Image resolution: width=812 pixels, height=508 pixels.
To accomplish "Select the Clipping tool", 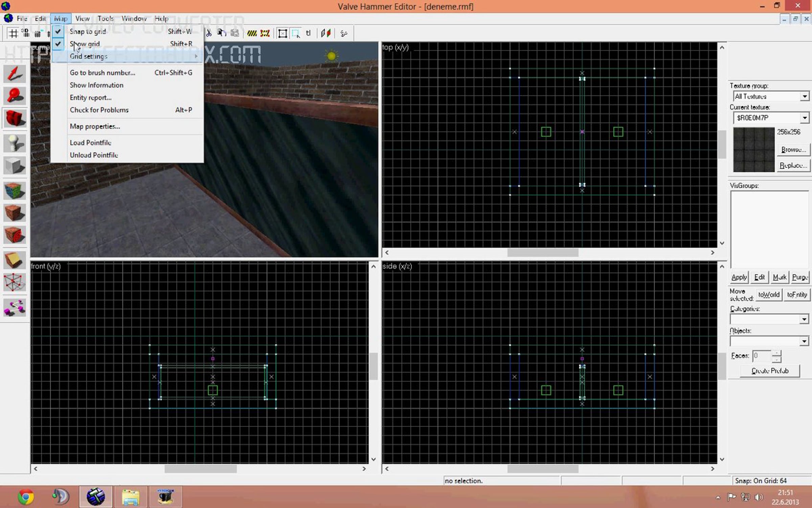I will pyautogui.click(x=15, y=260).
